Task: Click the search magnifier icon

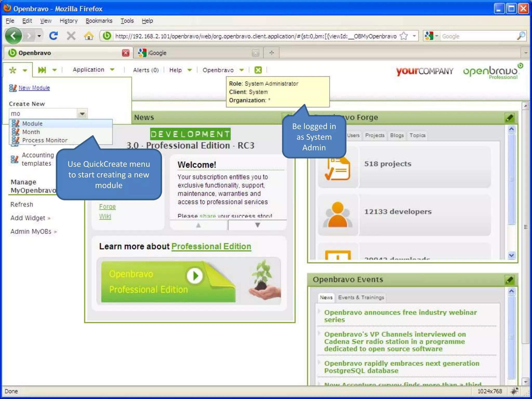Action: click(521, 36)
